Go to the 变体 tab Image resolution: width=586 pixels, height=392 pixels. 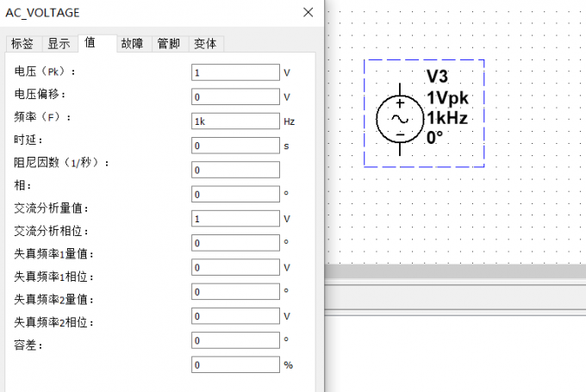click(x=206, y=44)
